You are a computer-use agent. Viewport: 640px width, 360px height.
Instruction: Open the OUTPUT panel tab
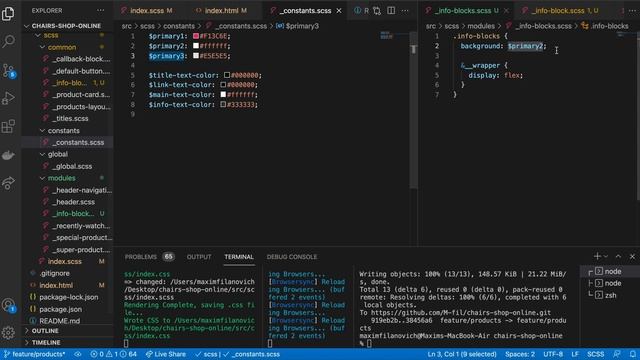pyautogui.click(x=199, y=257)
